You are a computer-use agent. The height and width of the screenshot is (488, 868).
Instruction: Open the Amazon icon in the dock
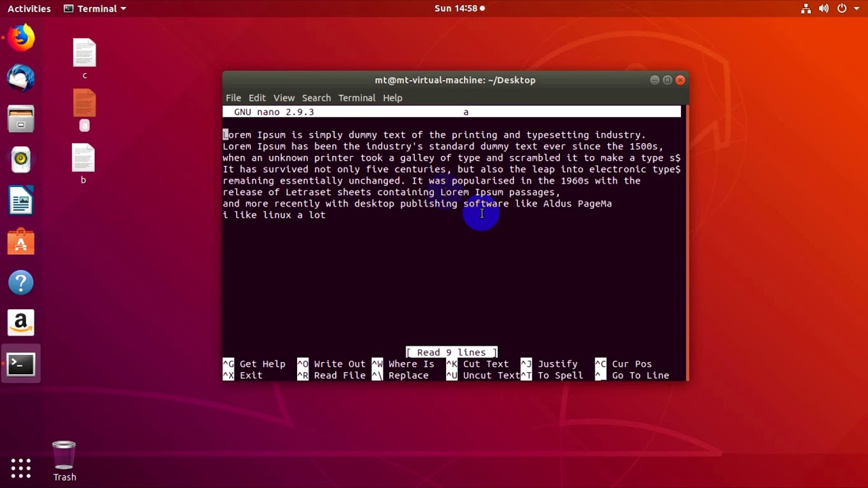click(21, 323)
